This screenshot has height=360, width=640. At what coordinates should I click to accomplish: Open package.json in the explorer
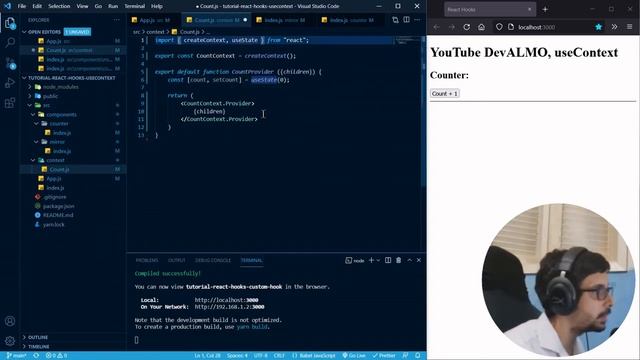coord(58,206)
